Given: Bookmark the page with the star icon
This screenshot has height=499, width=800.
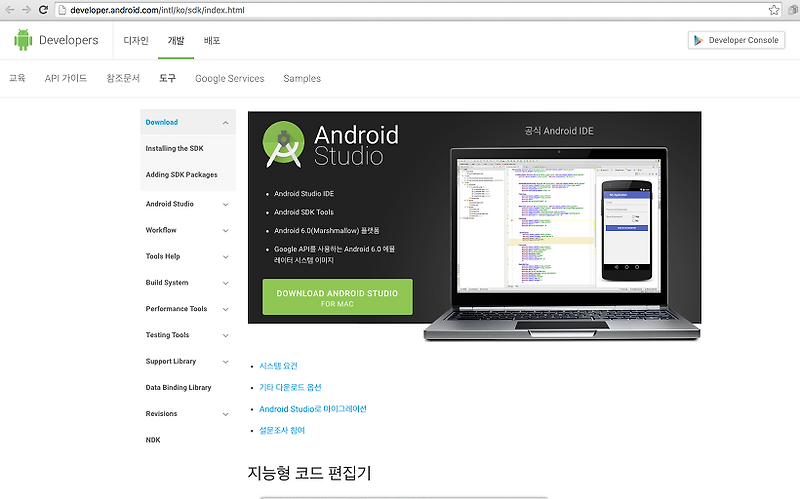Looking at the screenshot, I should tap(773, 10).
